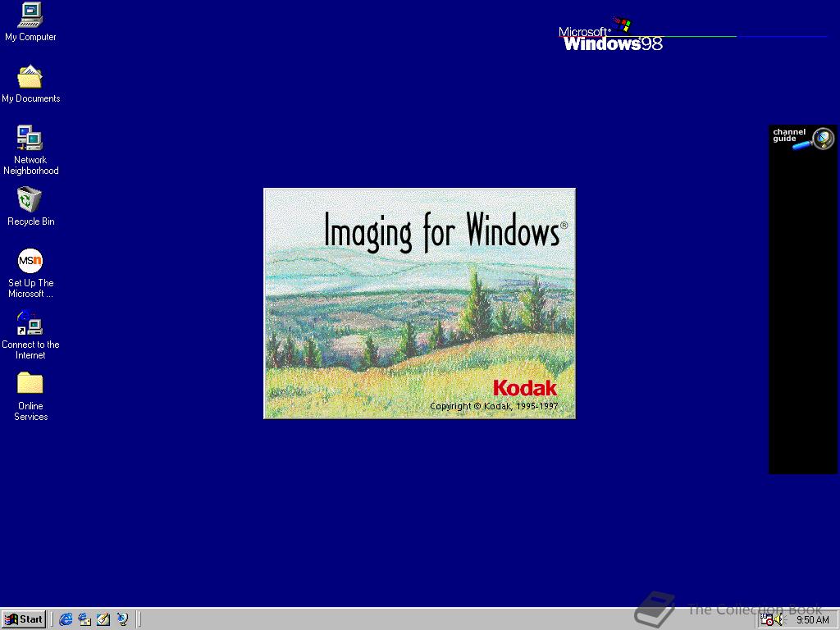Viewport: 840px width, 630px height.
Task: Launch Outlook Express from Quick Launch
Action: click(x=84, y=620)
